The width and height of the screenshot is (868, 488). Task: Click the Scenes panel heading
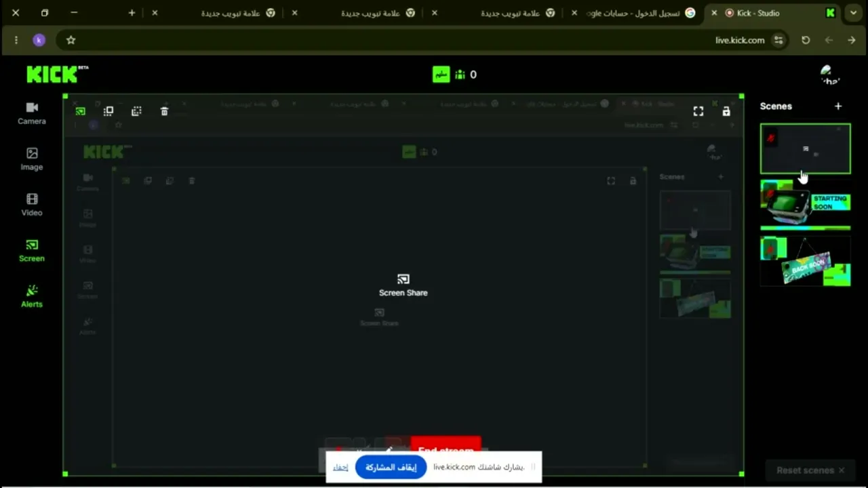(776, 106)
